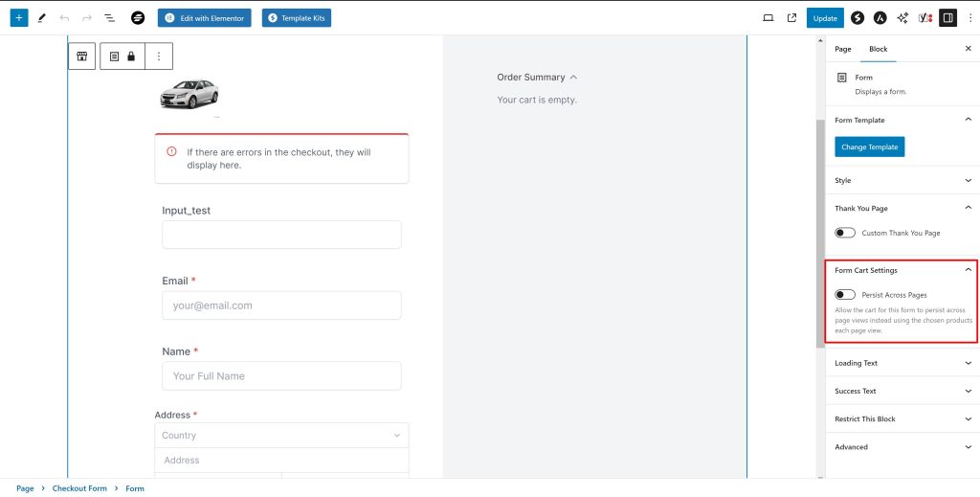Click the Yoast SEO icon in toolbar

924,18
